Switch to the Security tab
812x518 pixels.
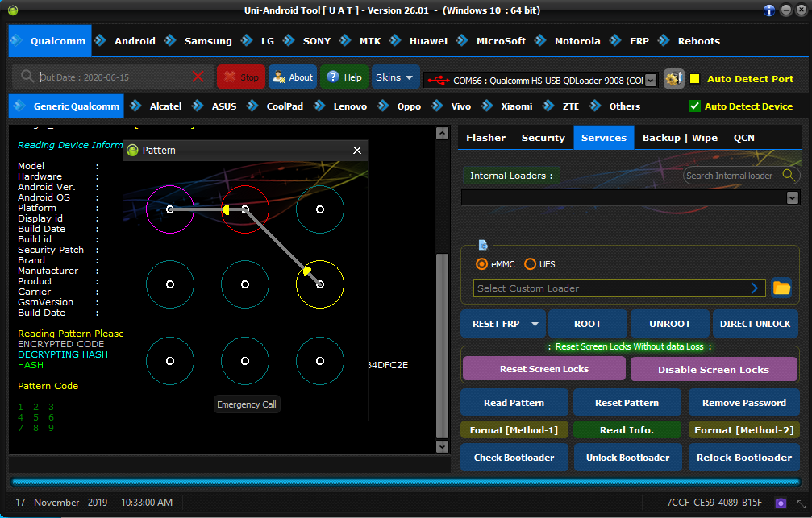pyautogui.click(x=543, y=138)
